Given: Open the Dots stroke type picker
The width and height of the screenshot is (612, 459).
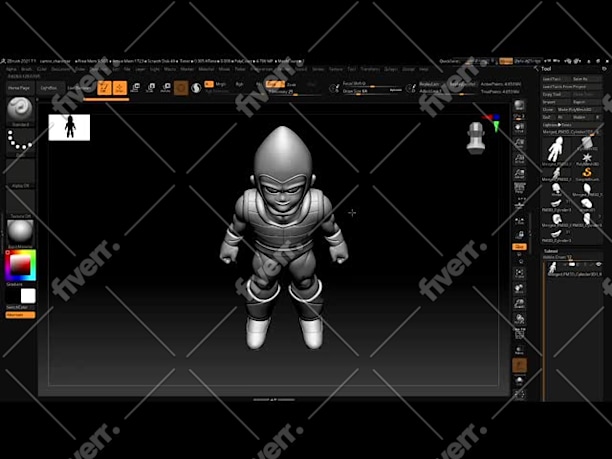Looking at the screenshot, I should pos(20,141).
